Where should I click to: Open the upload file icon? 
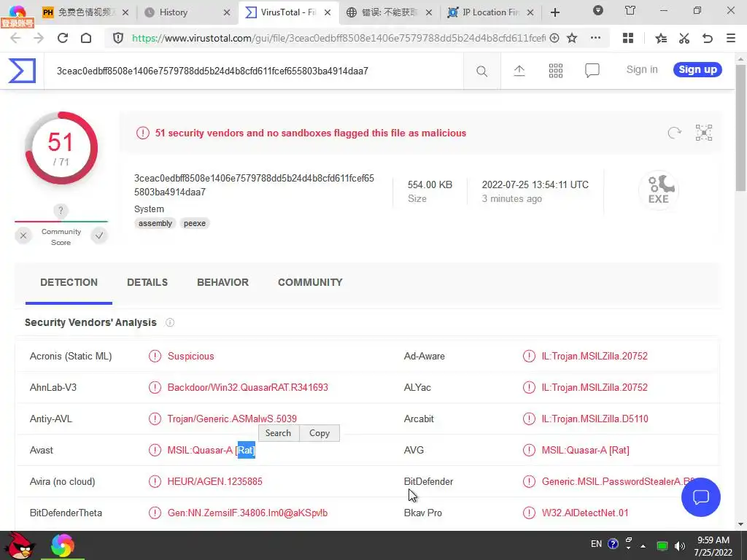[x=519, y=71]
